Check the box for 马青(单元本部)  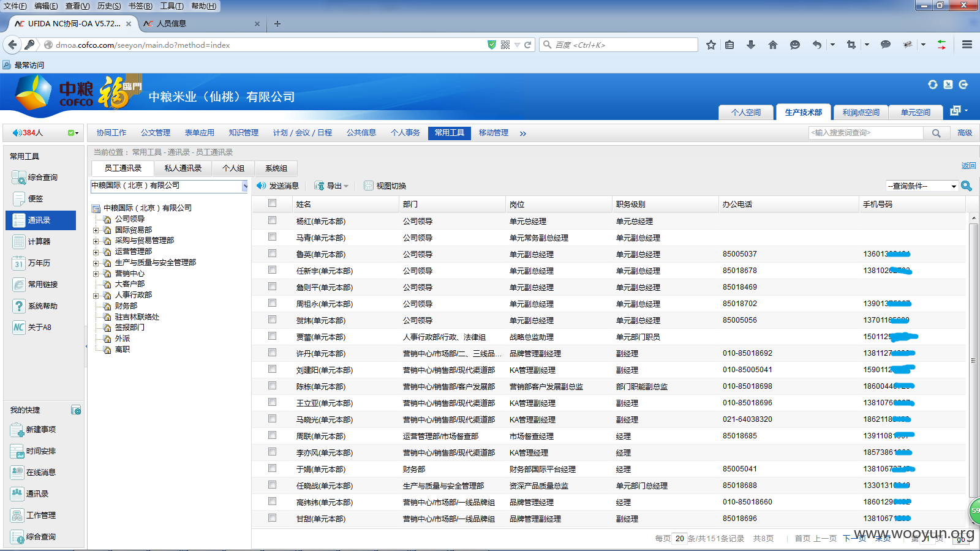(272, 237)
